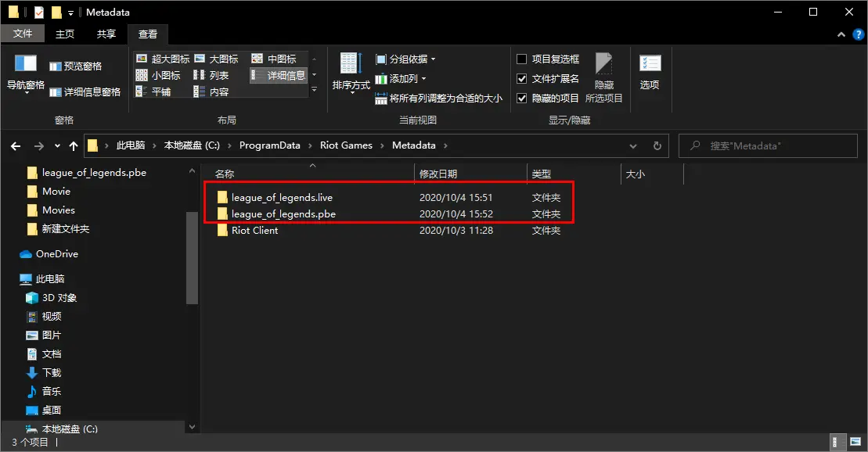Select Content (内容) layout
This screenshot has height=452, width=868.
(x=211, y=91)
